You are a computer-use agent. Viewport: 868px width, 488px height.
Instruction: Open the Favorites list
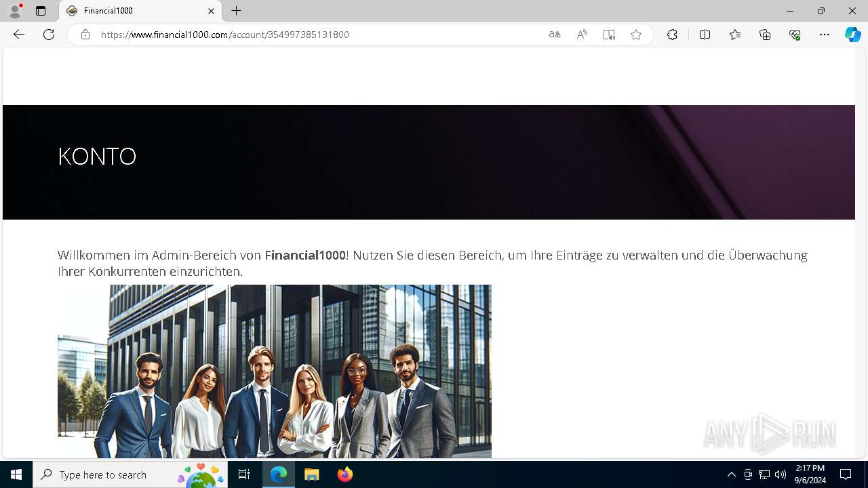pyautogui.click(x=735, y=35)
